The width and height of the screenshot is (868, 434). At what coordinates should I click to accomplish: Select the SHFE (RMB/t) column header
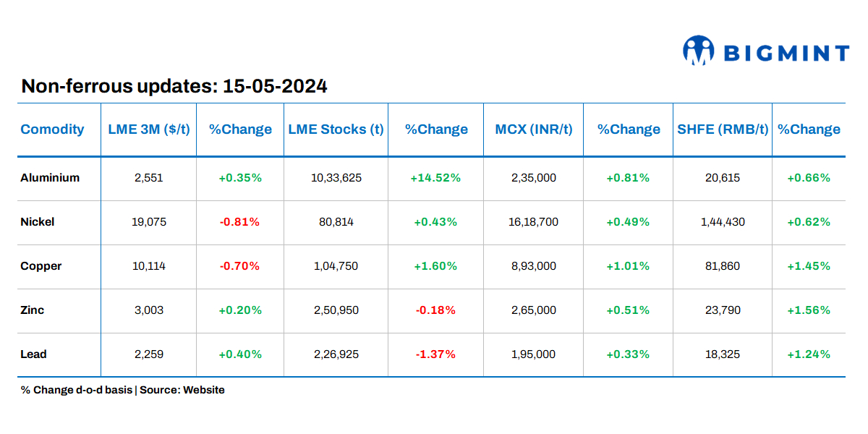[723, 129]
